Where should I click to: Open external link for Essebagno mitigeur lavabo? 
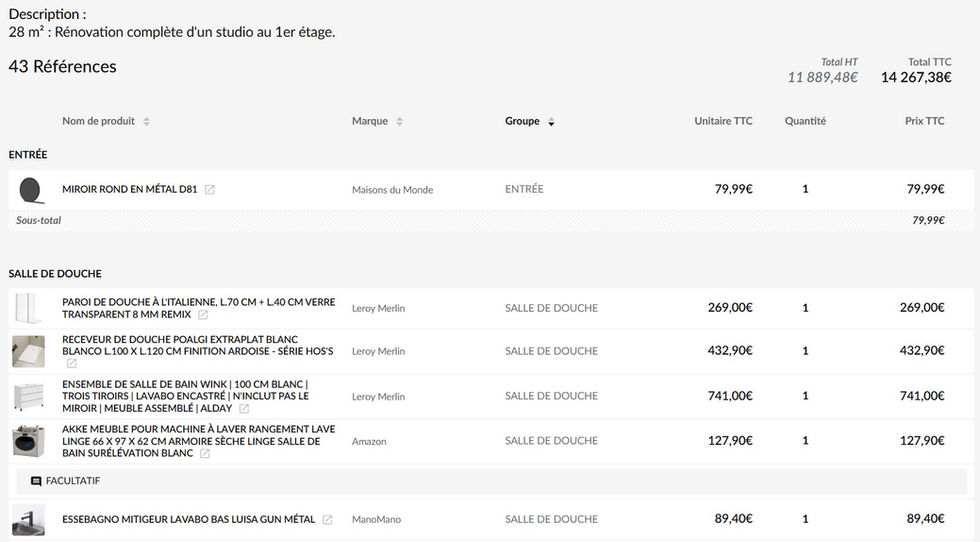pyautogui.click(x=327, y=520)
